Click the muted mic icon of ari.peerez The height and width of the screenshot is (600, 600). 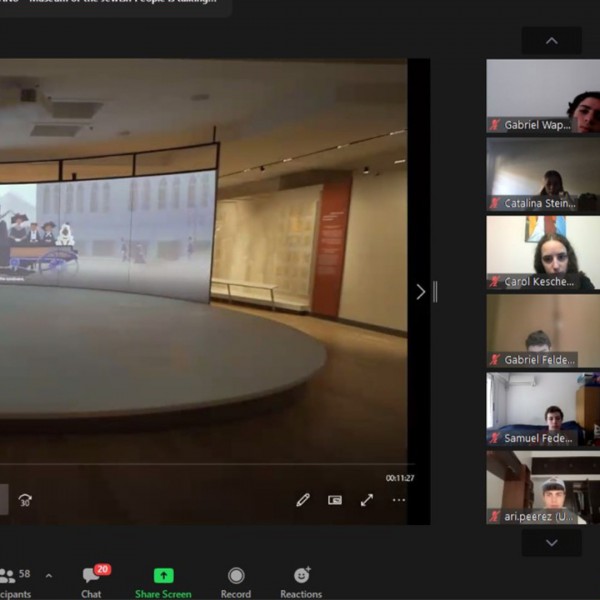pos(495,517)
